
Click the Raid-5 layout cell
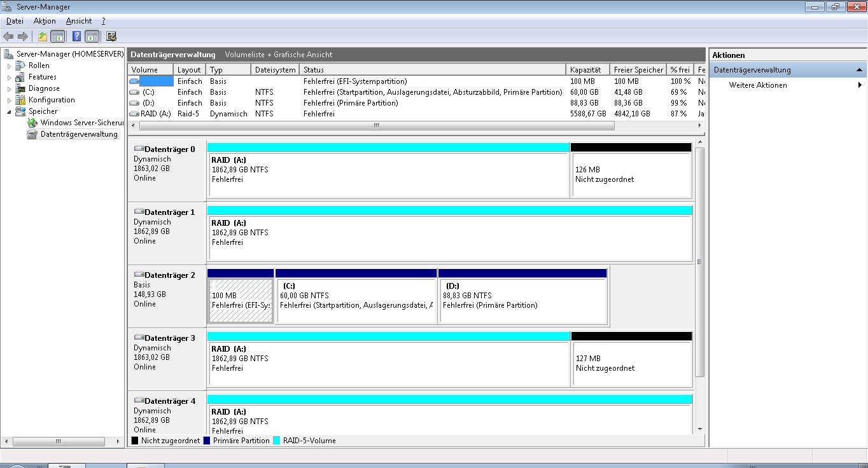point(189,114)
